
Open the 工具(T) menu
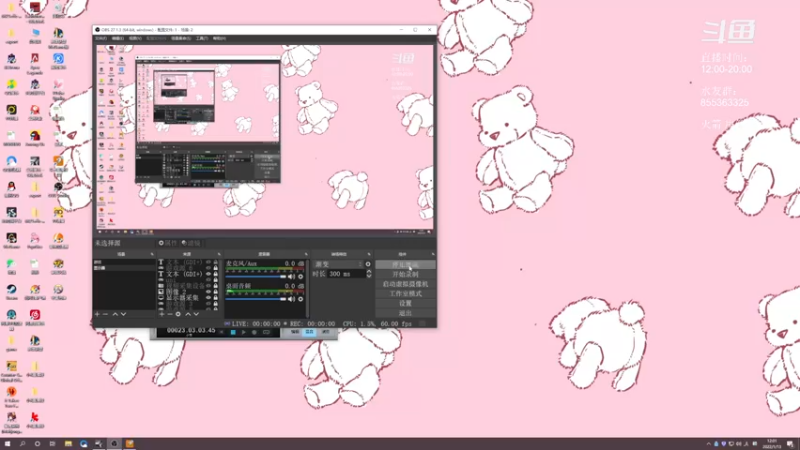point(202,38)
